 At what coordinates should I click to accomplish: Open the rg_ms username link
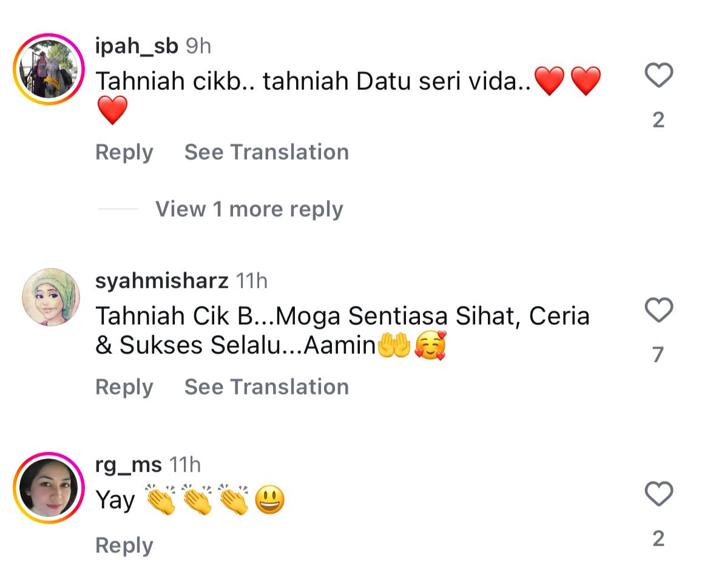click(129, 465)
